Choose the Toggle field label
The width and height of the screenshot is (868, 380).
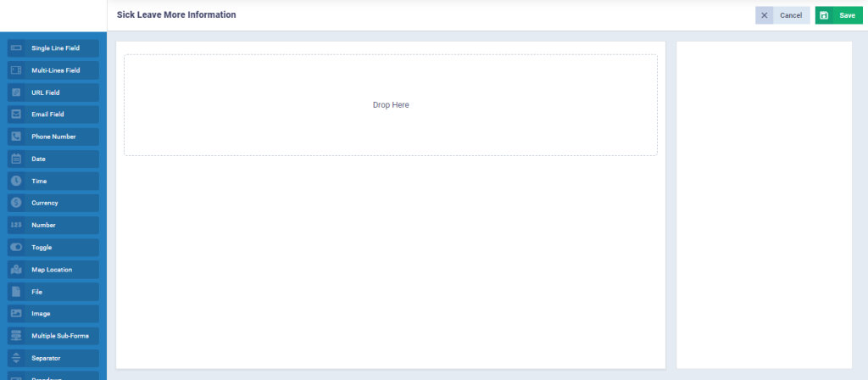coord(42,248)
